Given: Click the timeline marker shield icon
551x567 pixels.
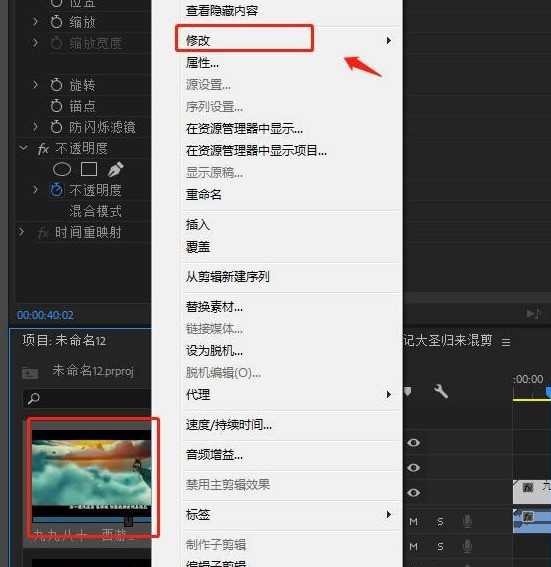Looking at the screenshot, I should 408,392.
